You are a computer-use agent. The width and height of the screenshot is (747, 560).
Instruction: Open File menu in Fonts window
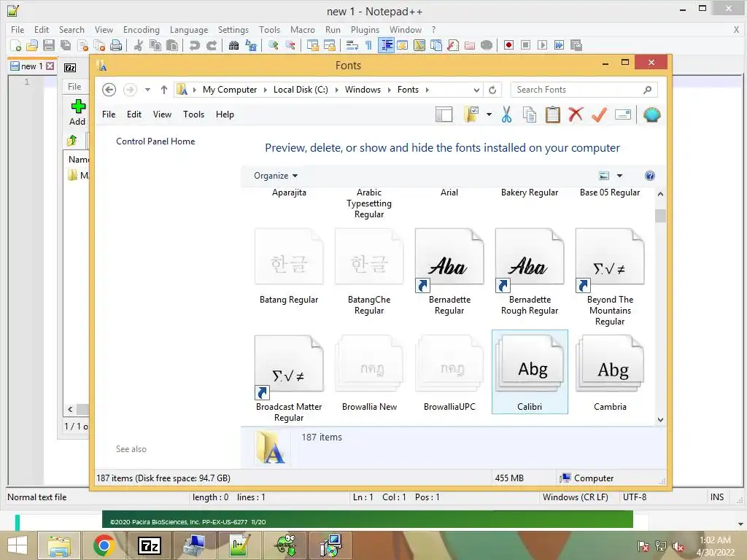(x=109, y=114)
